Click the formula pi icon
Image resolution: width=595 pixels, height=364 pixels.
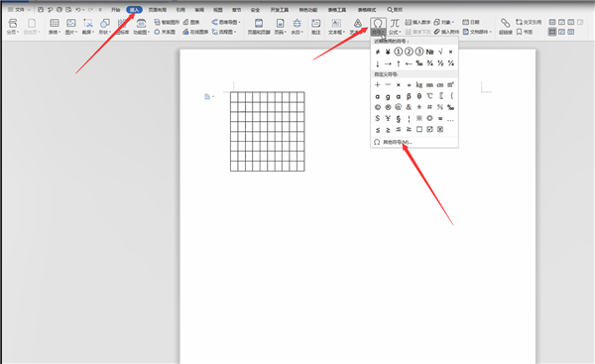(395, 23)
